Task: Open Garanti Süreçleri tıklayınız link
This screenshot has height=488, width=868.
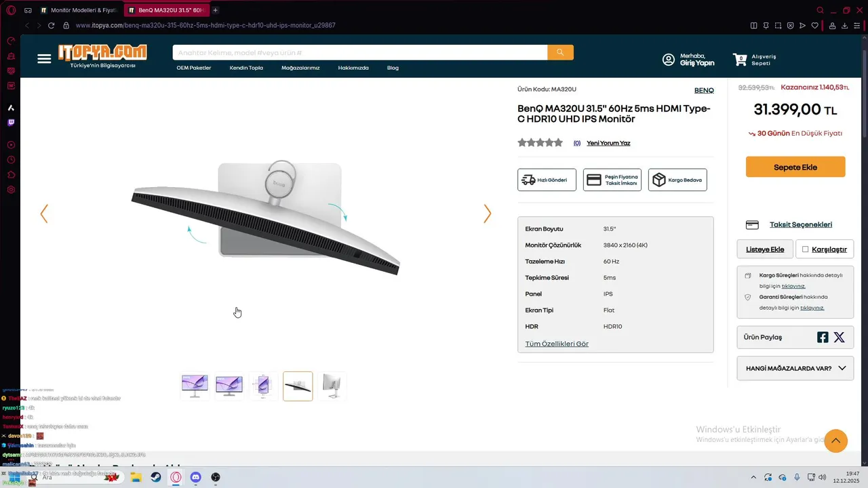Action: point(812,308)
